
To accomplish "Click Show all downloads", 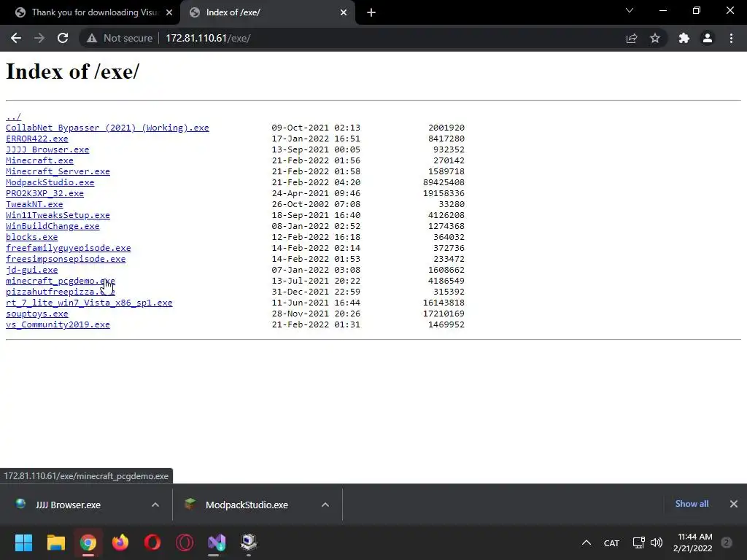I will tap(692, 504).
